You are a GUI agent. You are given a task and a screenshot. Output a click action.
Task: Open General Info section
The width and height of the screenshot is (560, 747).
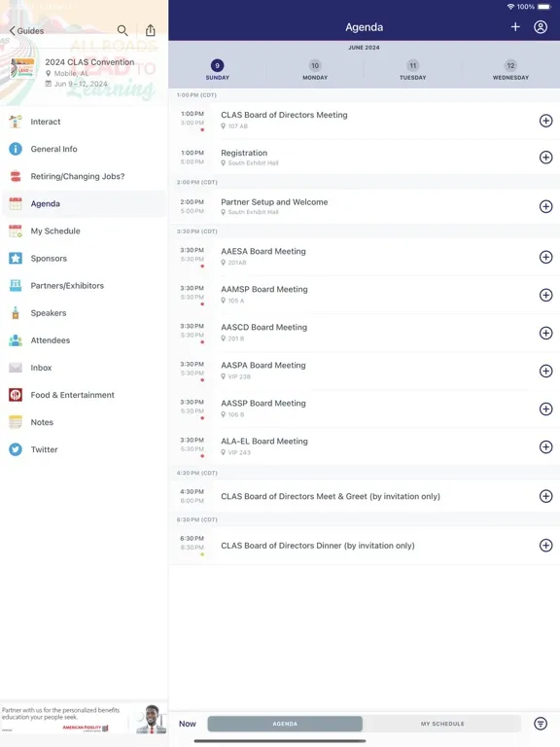[84, 149]
